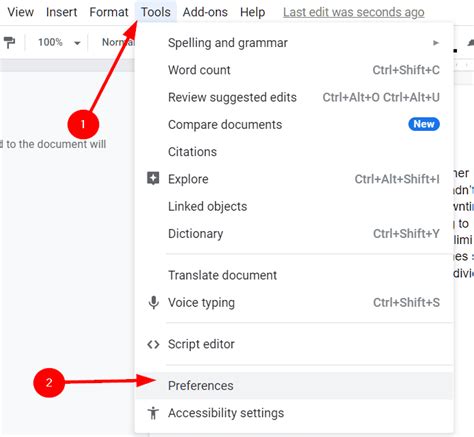
Task: Click the Voice typing microphone icon
Action: pos(153,302)
